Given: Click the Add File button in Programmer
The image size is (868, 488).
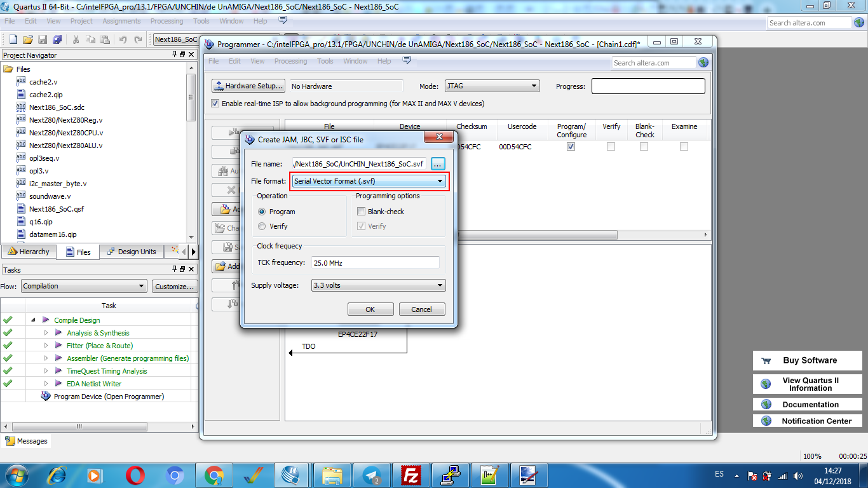Looking at the screenshot, I should tap(226, 209).
